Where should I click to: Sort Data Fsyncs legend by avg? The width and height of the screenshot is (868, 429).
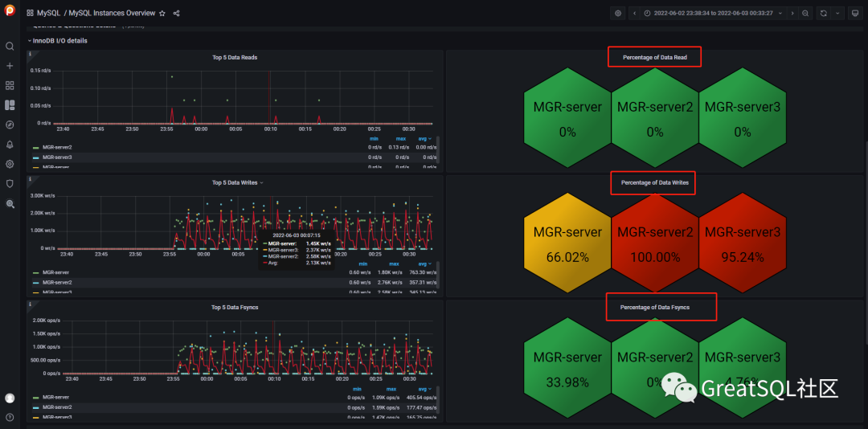tap(425, 389)
